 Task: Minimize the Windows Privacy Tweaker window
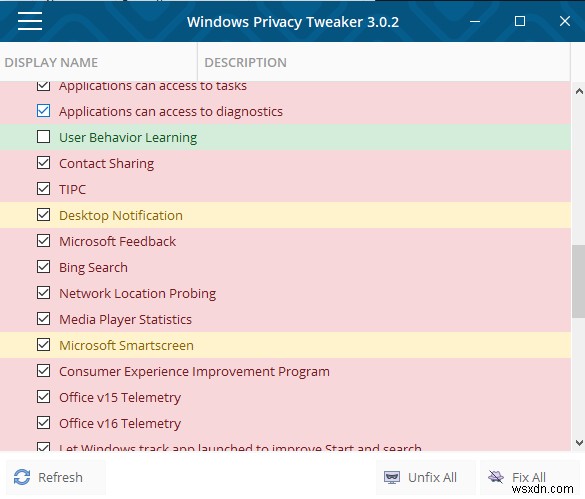[475, 21]
